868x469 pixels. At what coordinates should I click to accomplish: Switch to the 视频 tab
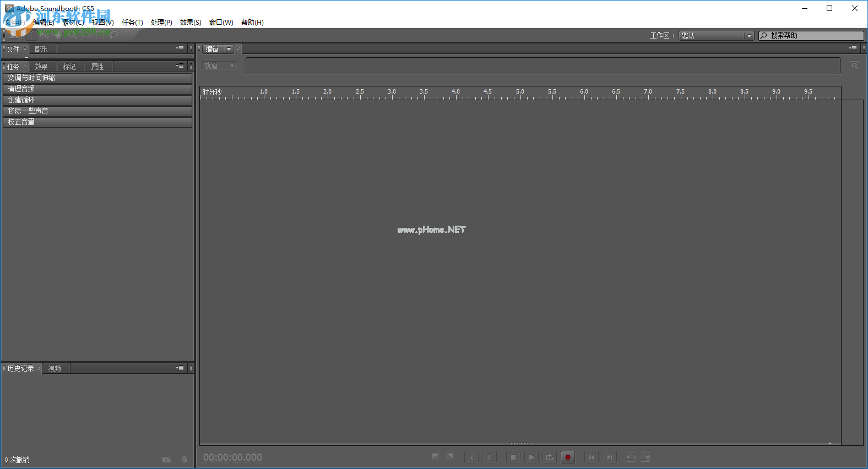(x=55, y=369)
